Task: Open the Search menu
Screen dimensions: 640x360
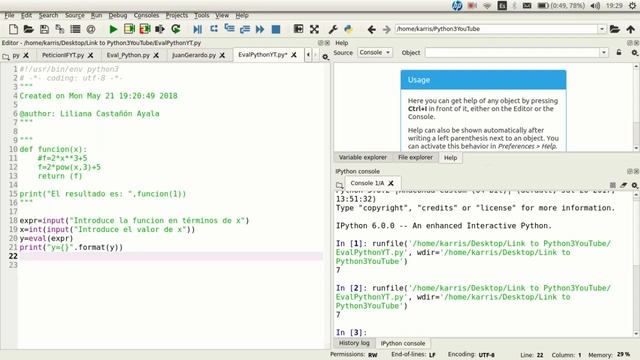Action: point(48,16)
